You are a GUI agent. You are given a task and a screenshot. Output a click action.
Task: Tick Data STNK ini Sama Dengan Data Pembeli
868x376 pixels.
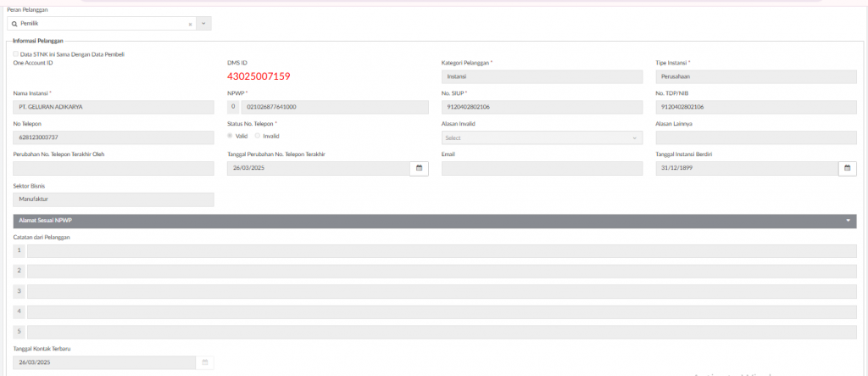coord(16,54)
